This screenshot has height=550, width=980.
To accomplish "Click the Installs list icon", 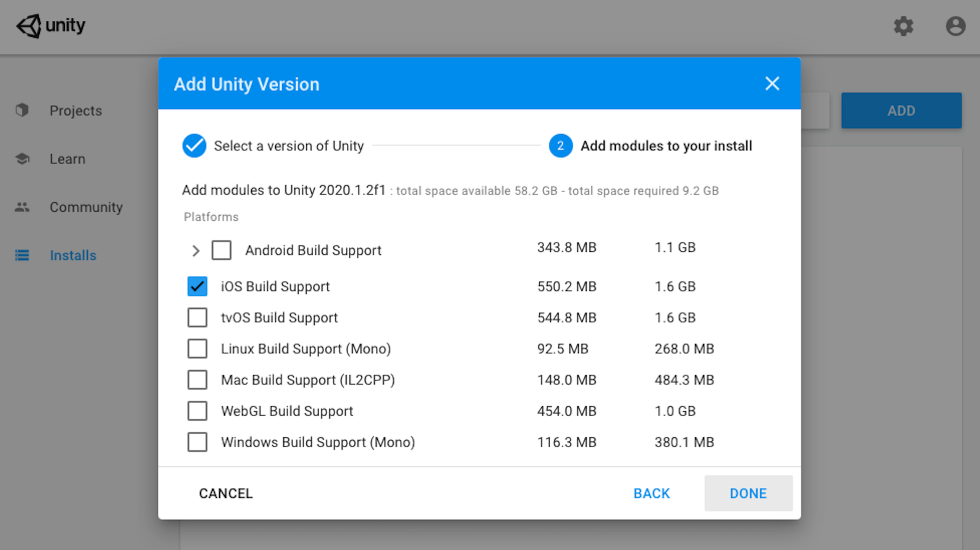I will click(22, 255).
